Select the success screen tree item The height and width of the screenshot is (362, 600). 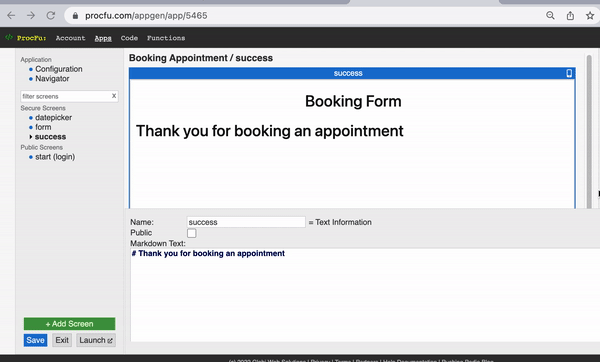tap(51, 137)
